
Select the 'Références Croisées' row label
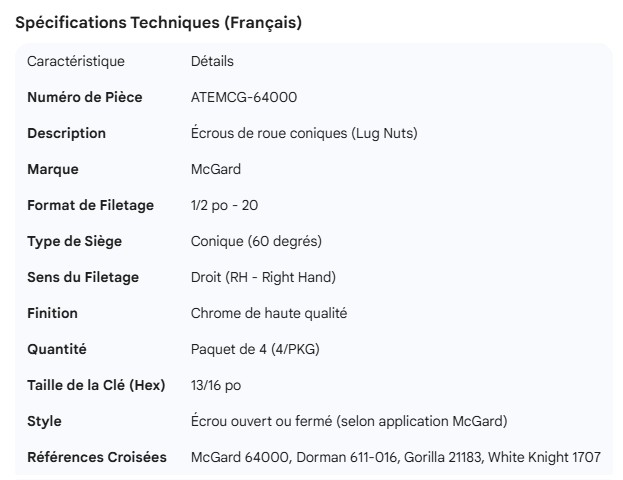click(97, 457)
